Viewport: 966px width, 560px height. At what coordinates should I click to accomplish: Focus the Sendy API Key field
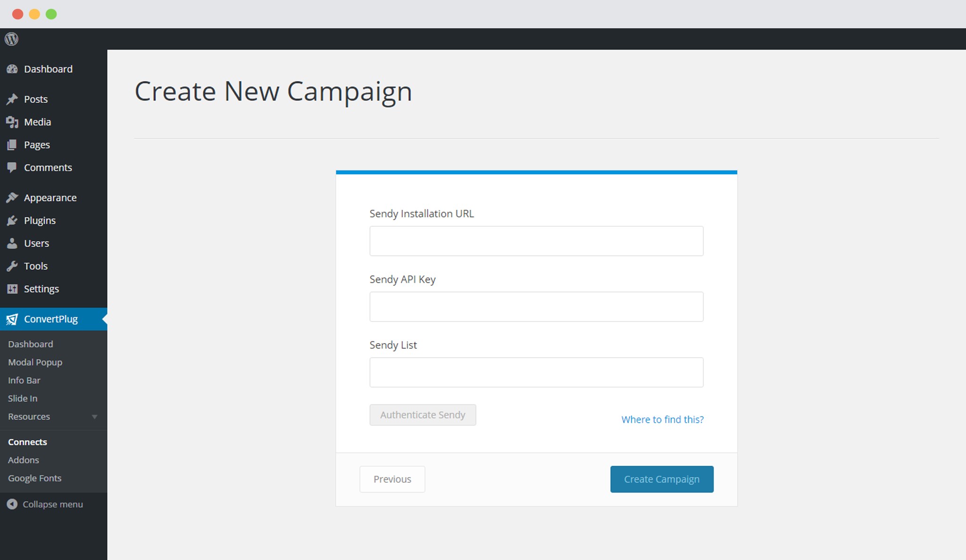click(x=536, y=306)
